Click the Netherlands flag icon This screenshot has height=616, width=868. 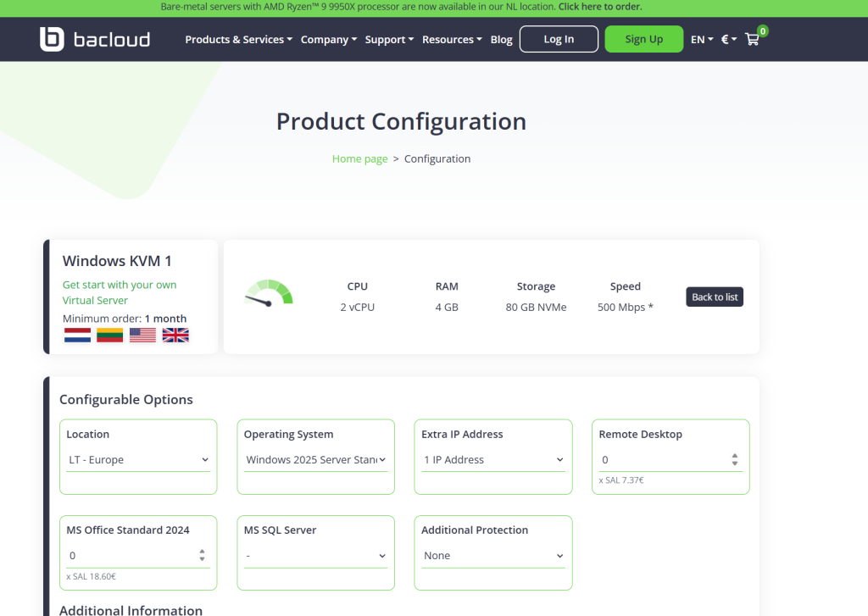77,335
